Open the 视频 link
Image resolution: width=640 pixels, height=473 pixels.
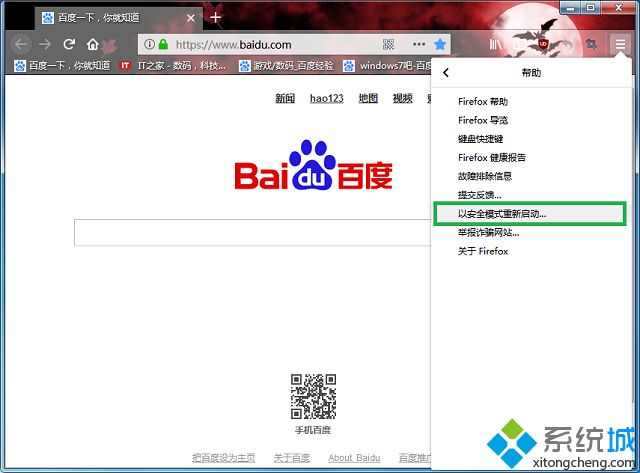(402, 98)
